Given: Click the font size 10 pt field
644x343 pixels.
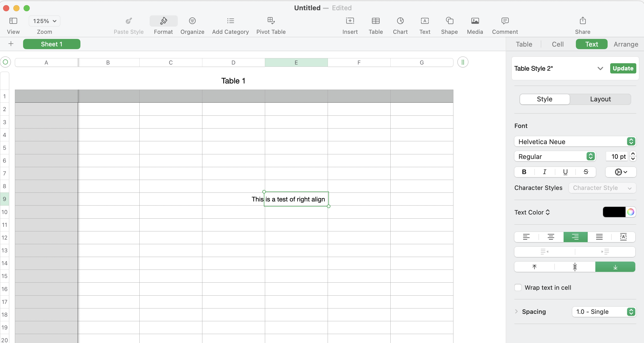Looking at the screenshot, I should [617, 156].
